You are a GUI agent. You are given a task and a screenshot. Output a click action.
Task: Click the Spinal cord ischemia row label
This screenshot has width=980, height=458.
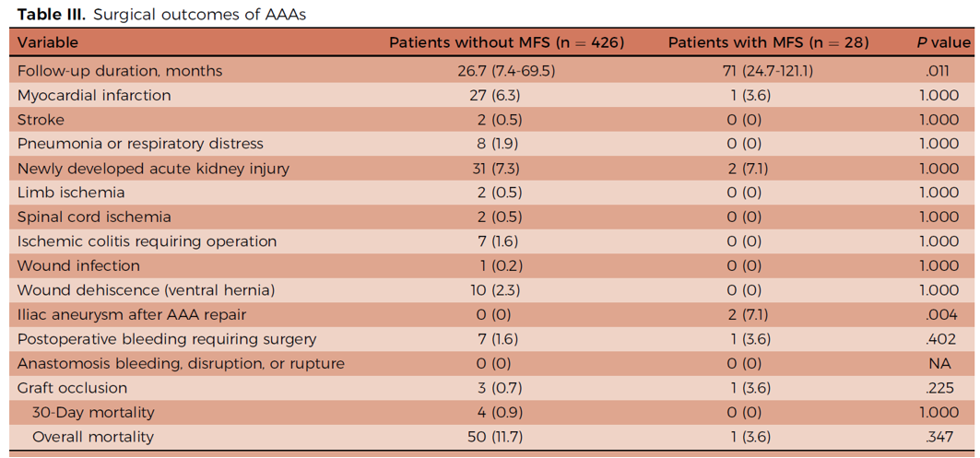pyautogui.click(x=94, y=217)
